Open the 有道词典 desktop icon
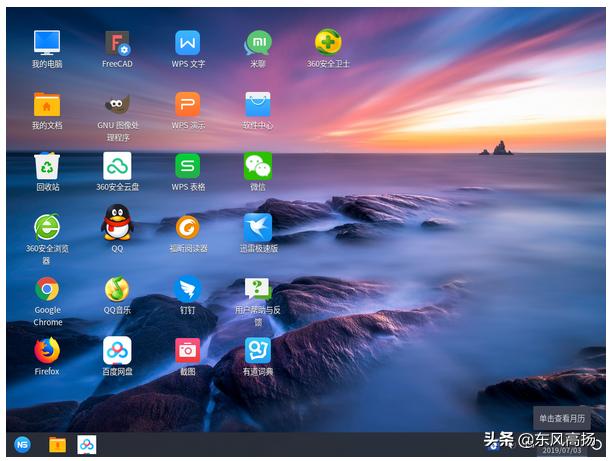The height and width of the screenshot is (461, 610). tap(258, 351)
